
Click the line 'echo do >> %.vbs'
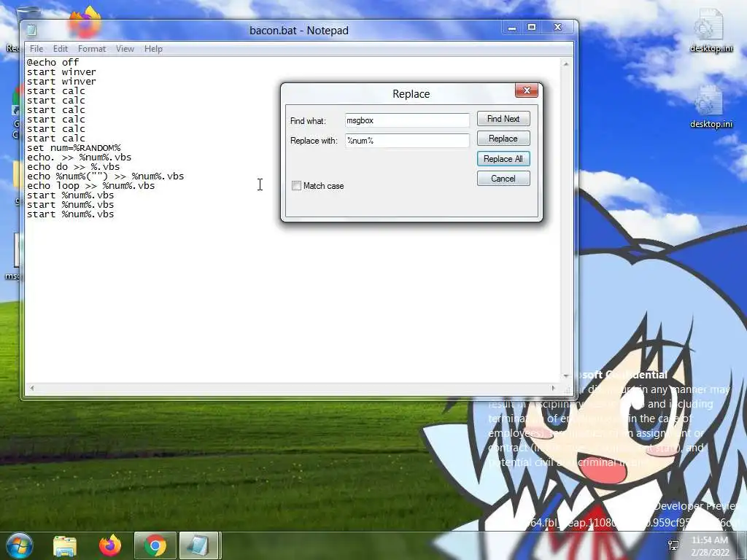[x=74, y=167]
